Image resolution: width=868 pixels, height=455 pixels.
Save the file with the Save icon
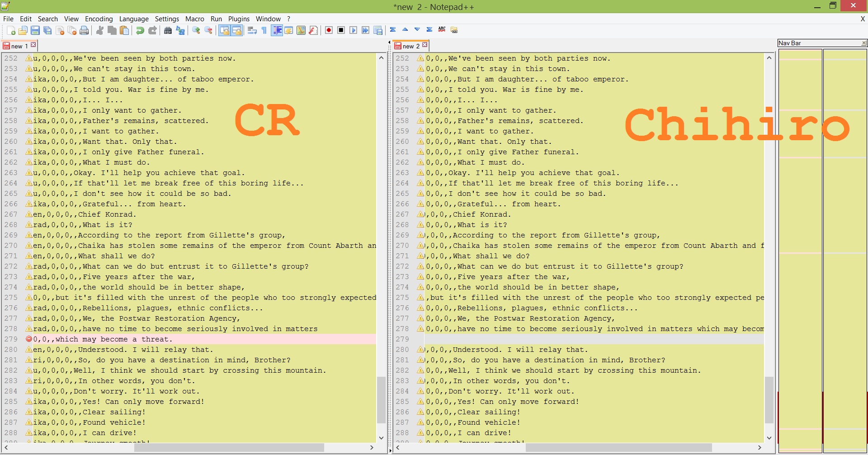pos(35,30)
